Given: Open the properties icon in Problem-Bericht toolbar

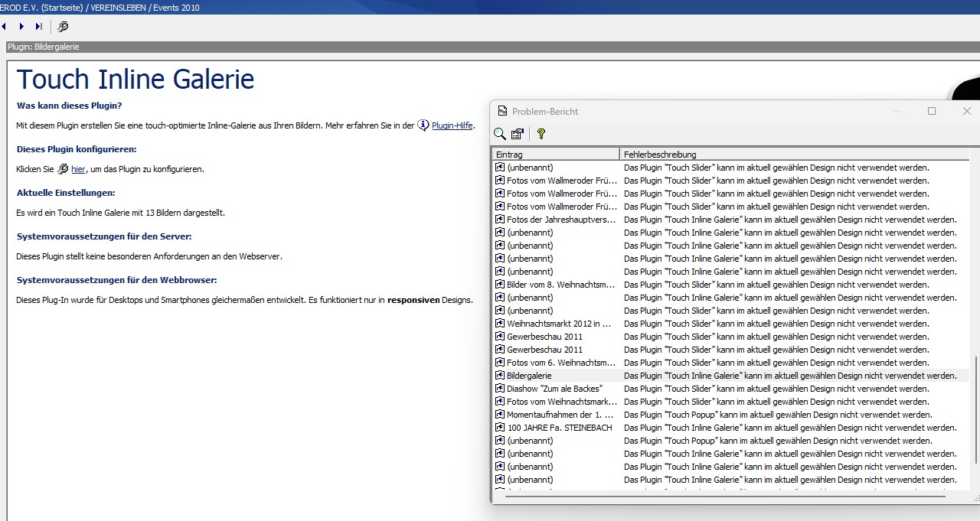Looking at the screenshot, I should pos(518,134).
